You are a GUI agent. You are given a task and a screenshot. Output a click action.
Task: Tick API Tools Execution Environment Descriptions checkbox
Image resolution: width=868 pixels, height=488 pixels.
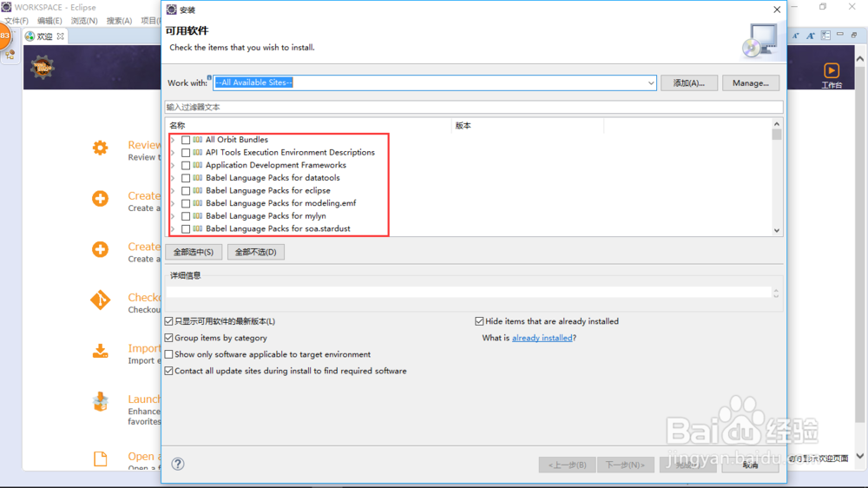pos(186,153)
